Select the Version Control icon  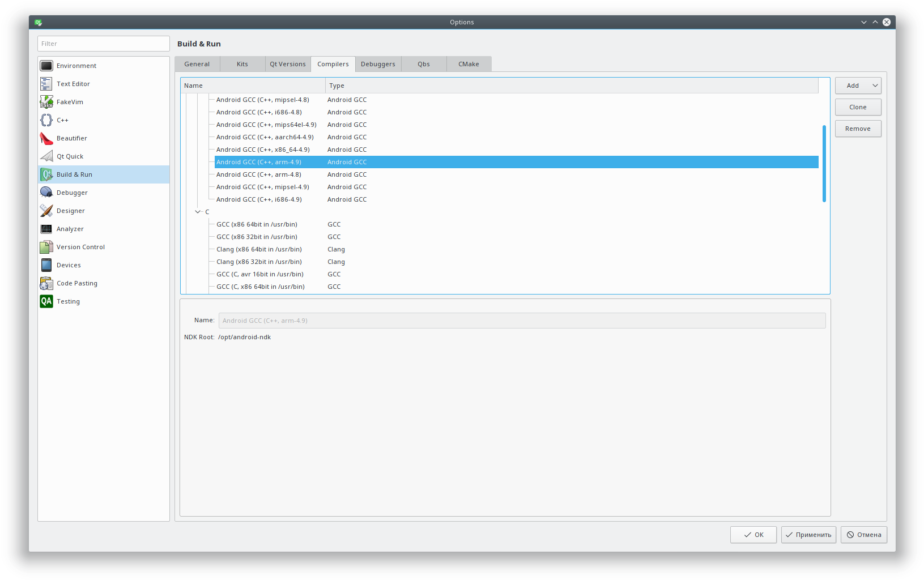click(x=46, y=246)
